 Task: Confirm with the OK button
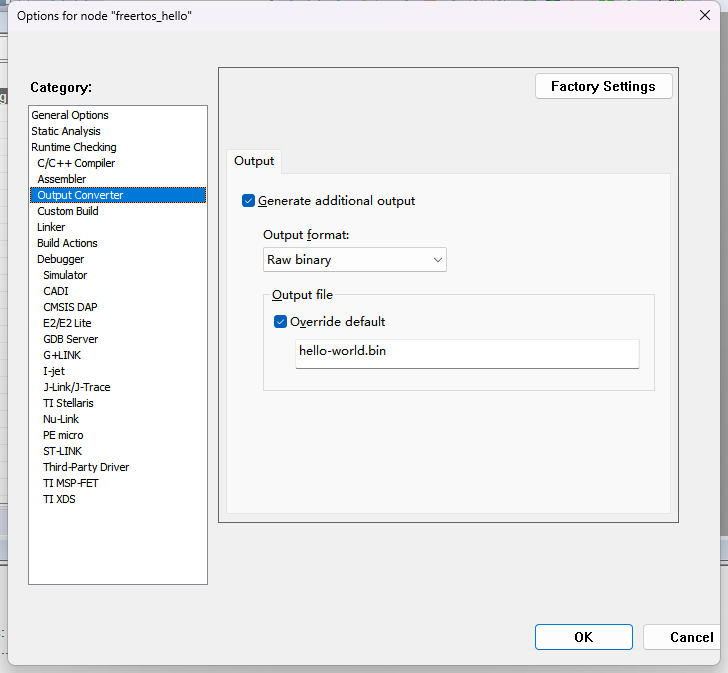click(x=583, y=637)
